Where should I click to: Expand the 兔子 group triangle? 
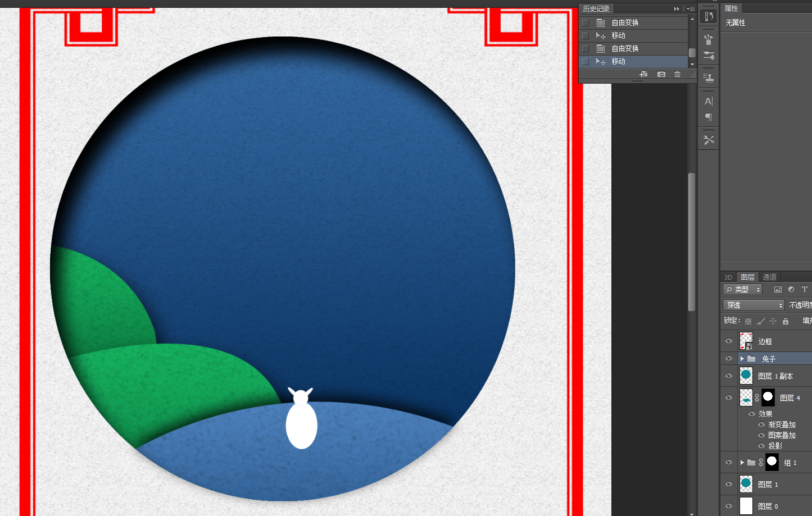(742, 358)
